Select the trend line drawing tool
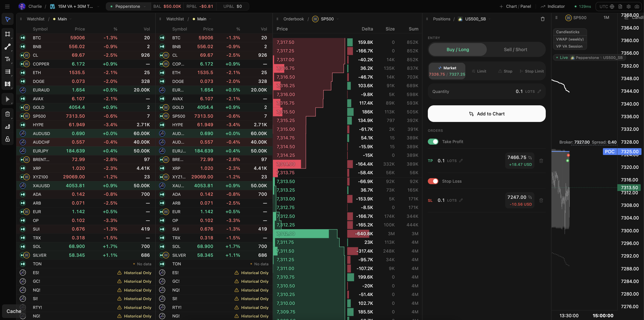The image size is (644, 320). point(8,47)
